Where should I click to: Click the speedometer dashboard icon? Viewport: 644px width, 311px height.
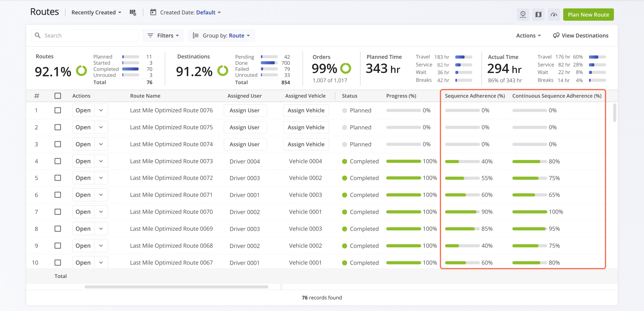[x=554, y=14]
